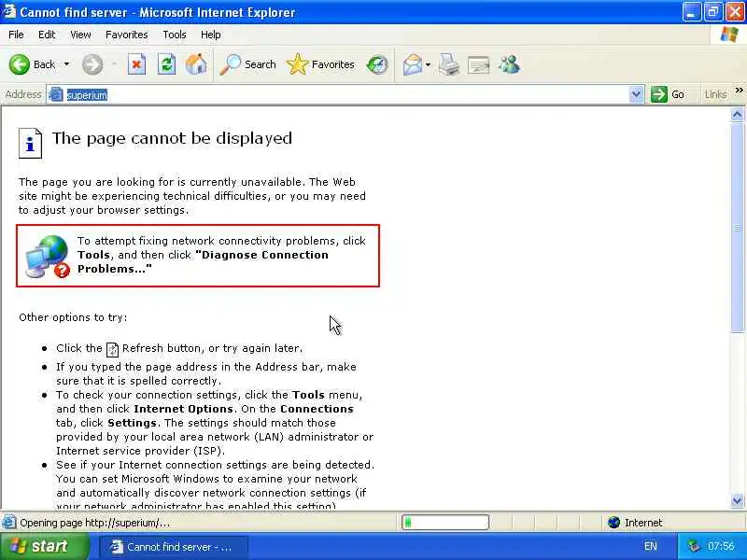Click the grayed Forward arrow icon
This screenshot has height=560, width=747.
92,64
